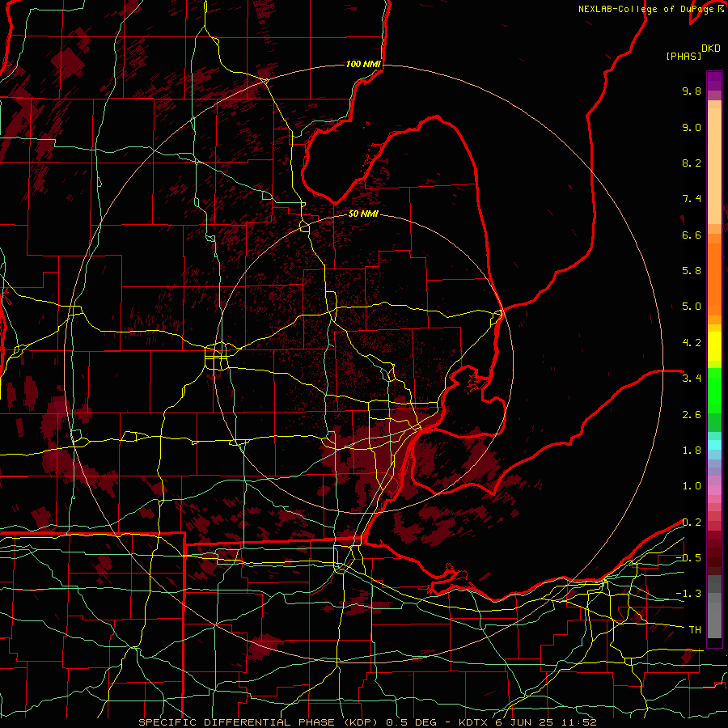Click the 4.2 scale value

point(692,343)
